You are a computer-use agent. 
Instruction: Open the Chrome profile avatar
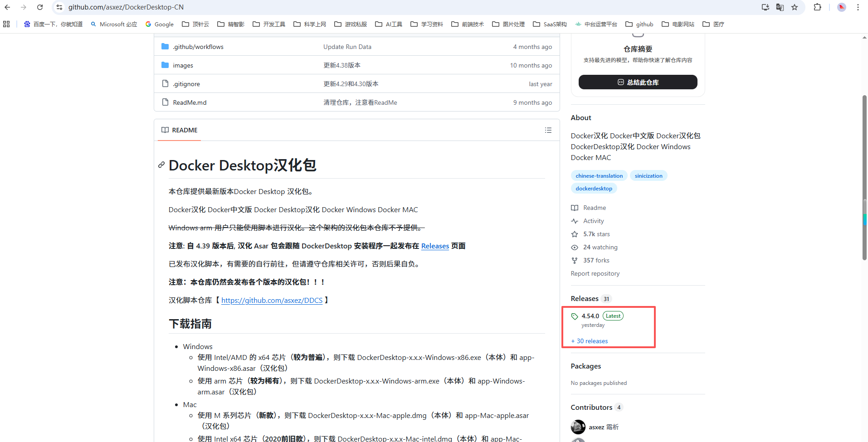point(842,7)
